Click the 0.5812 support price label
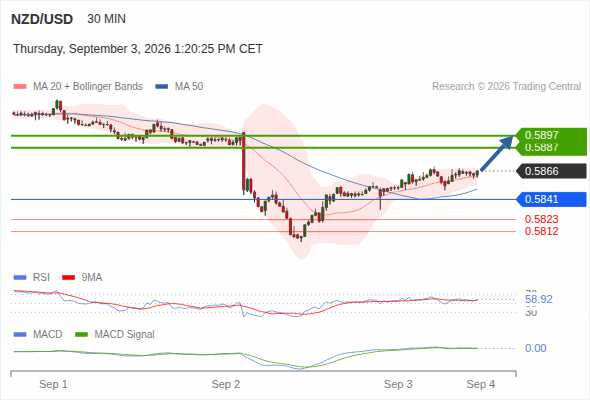 pos(541,231)
